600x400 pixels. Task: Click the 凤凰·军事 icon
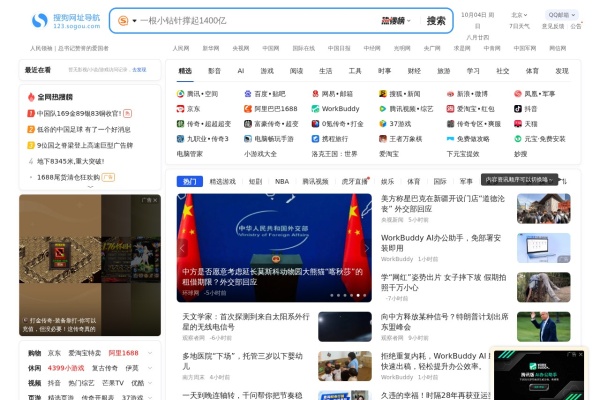[518, 94]
